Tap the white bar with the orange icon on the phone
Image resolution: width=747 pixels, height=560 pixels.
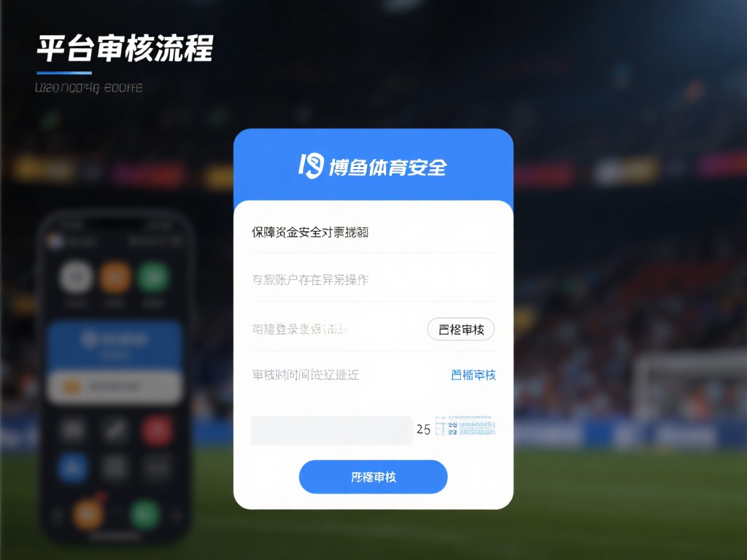pyautogui.click(x=115, y=386)
